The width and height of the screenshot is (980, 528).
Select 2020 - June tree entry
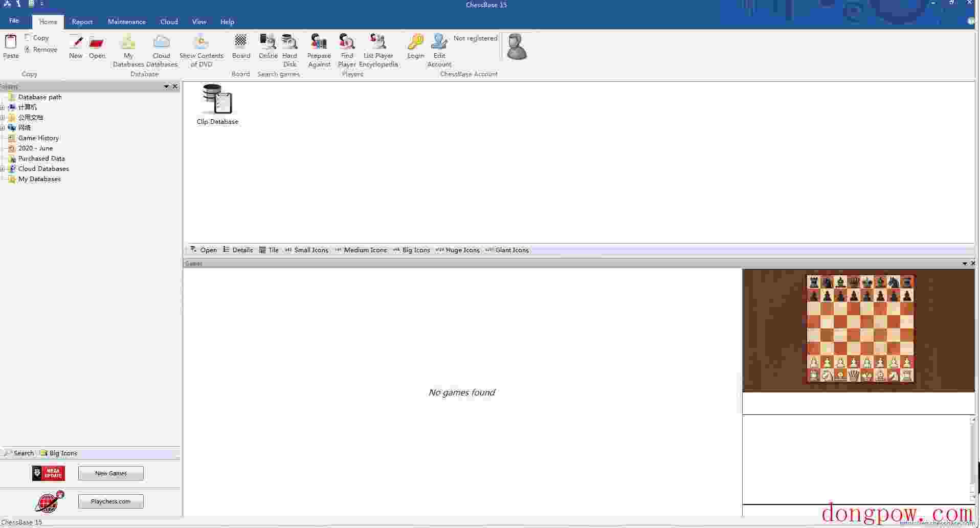pyautogui.click(x=31, y=148)
